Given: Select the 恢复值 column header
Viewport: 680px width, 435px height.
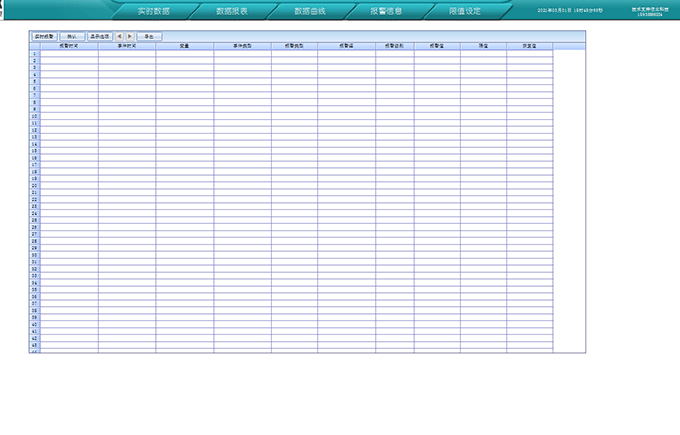Looking at the screenshot, I should [x=529, y=46].
